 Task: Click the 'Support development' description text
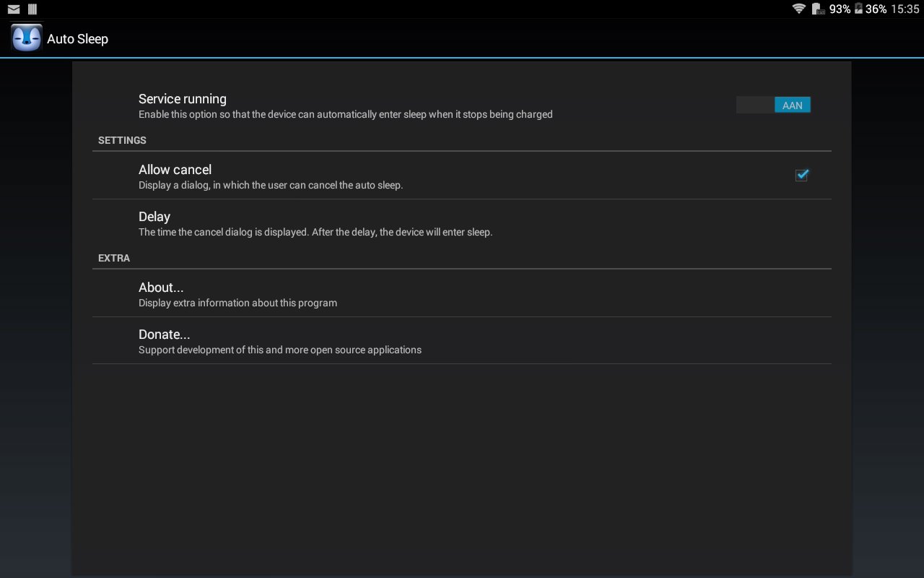click(x=280, y=350)
